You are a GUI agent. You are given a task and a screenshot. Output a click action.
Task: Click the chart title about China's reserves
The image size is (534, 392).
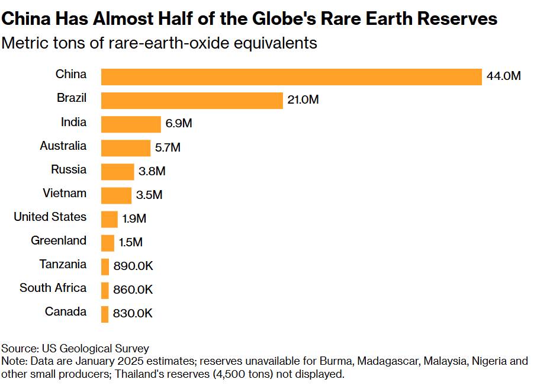[249, 19]
